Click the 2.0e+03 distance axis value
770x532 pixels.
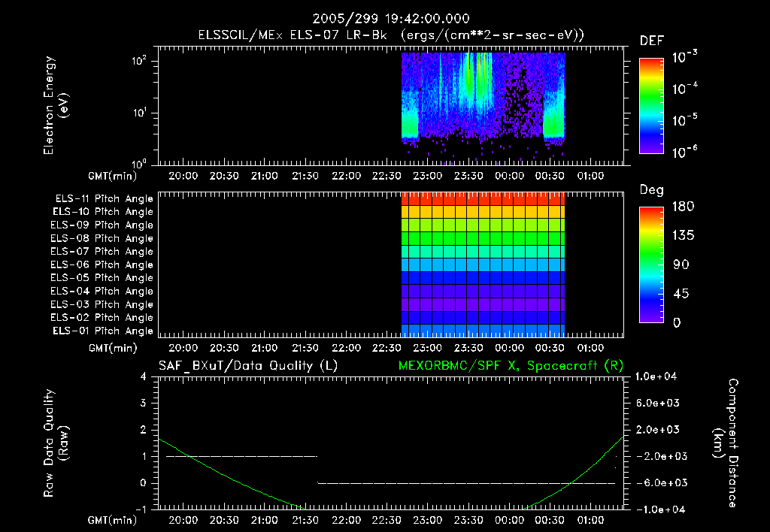[x=658, y=429]
